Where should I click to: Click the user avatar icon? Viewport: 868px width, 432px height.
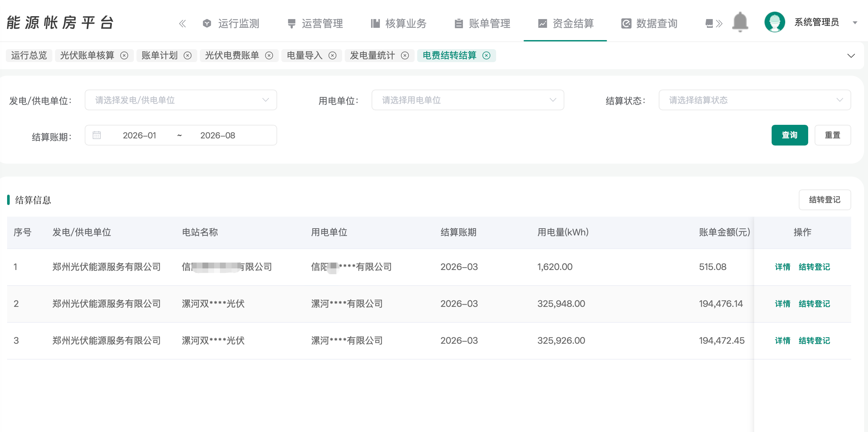point(775,22)
